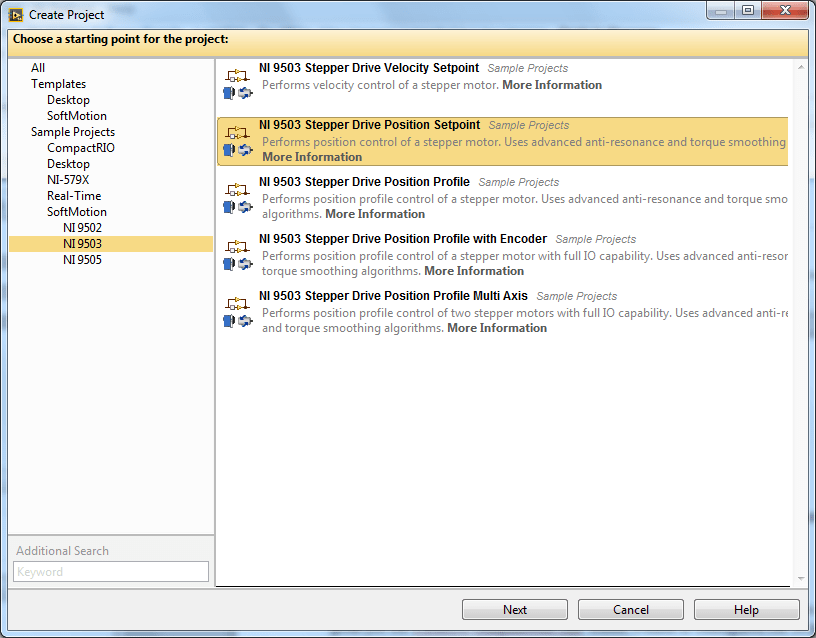Select All in the category tree

pyautogui.click(x=38, y=68)
